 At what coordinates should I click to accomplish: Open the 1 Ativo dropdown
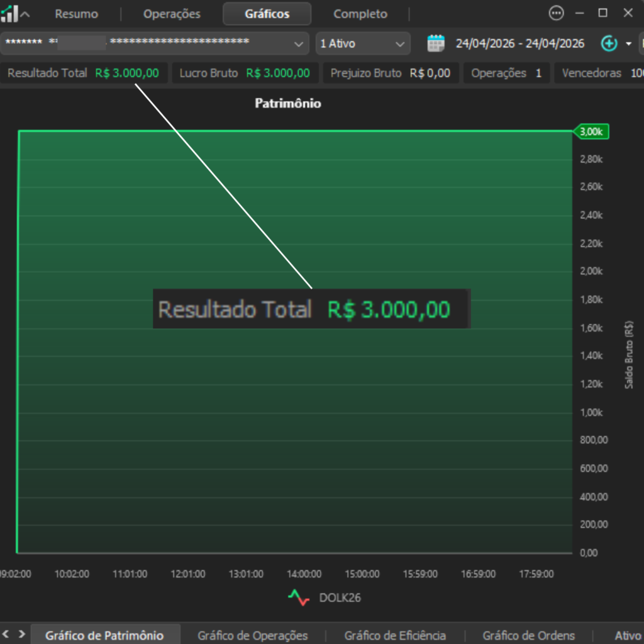click(363, 43)
